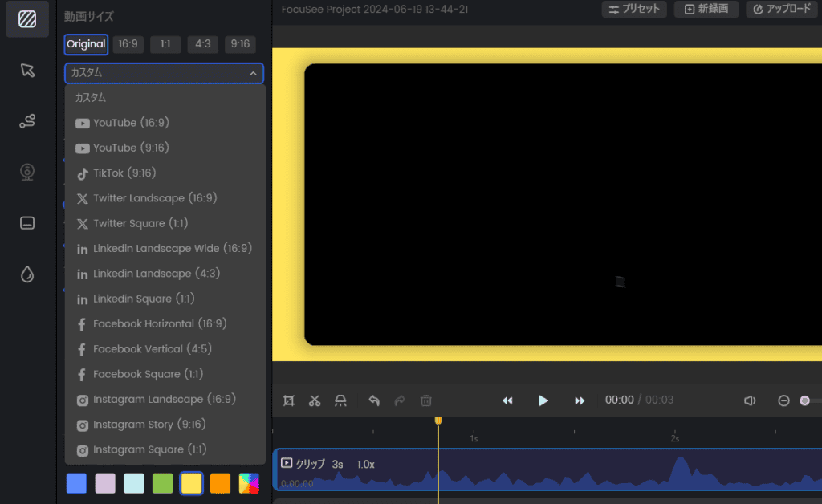
Task: Choose Facebook Square (1:1) preset
Action: tap(165, 375)
